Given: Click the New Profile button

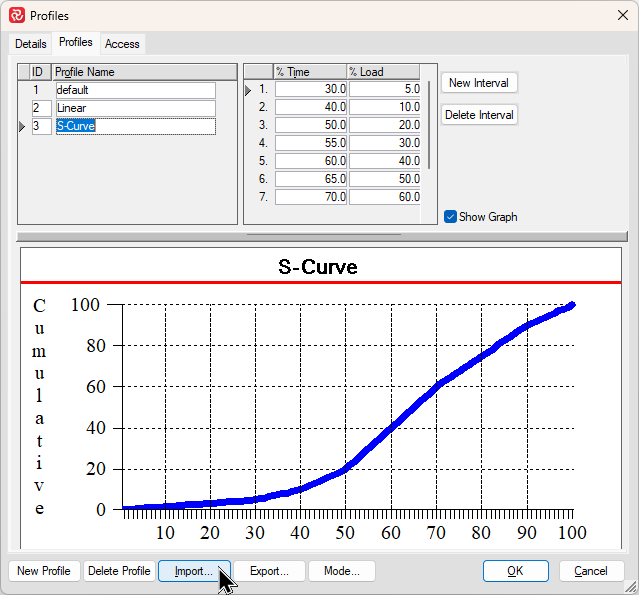Looking at the screenshot, I should (x=44, y=571).
